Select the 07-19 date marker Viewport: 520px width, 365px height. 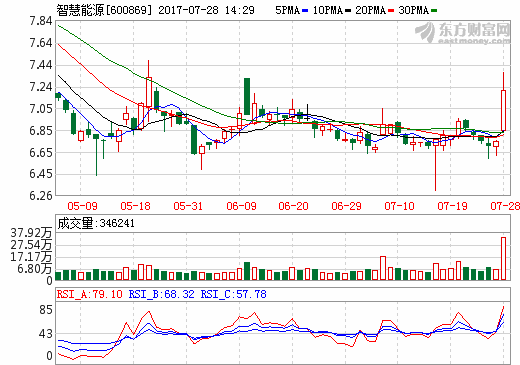point(452,206)
